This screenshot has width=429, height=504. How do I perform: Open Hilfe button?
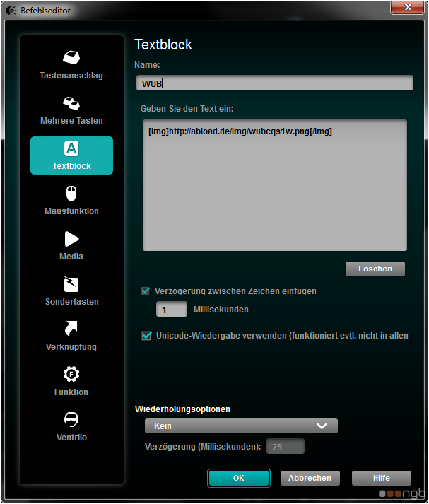click(x=381, y=479)
